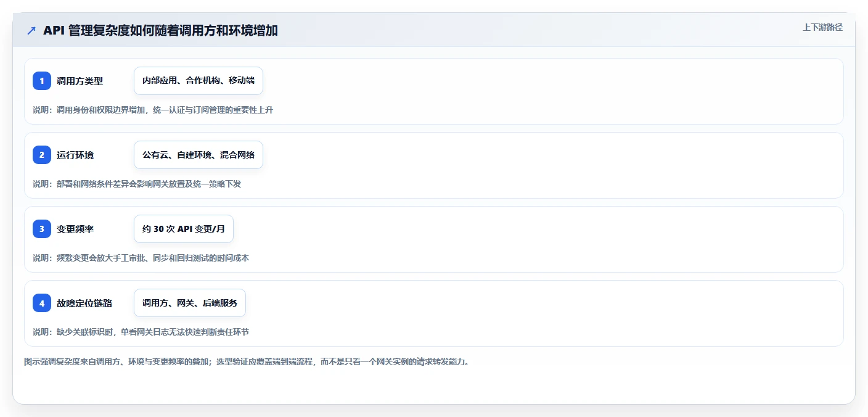Screen dimensions: 868x417
Task: Select the 公有云、自建环境、混合网络 chip
Action: (199, 155)
